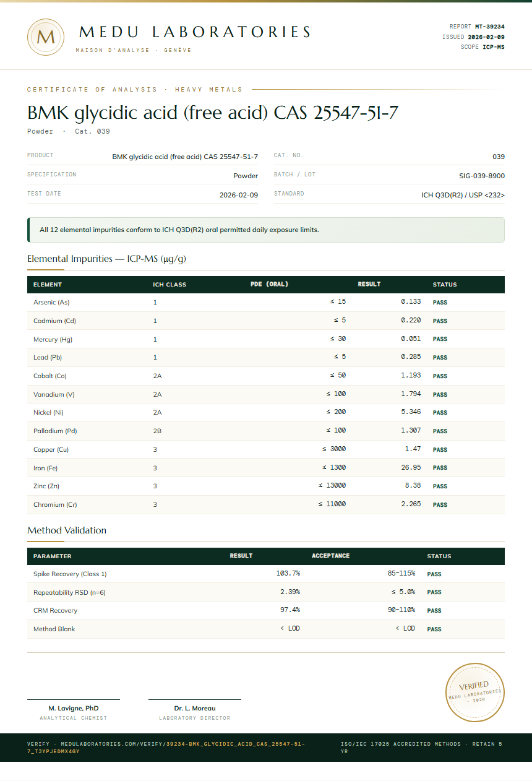This screenshot has height=781, width=532.
Task: Click the Cat. No. value 039
Action: coord(499,157)
